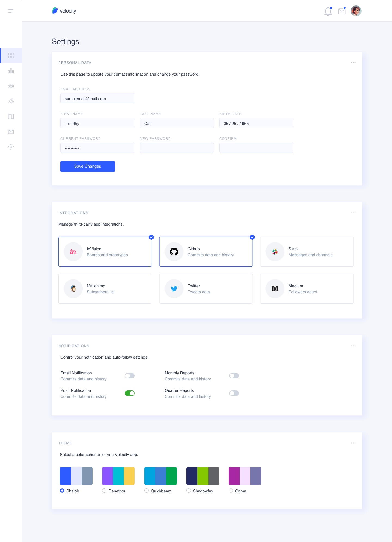Pick the Shadowfax color scheme swatch
This screenshot has width=392, height=542.
point(203,476)
